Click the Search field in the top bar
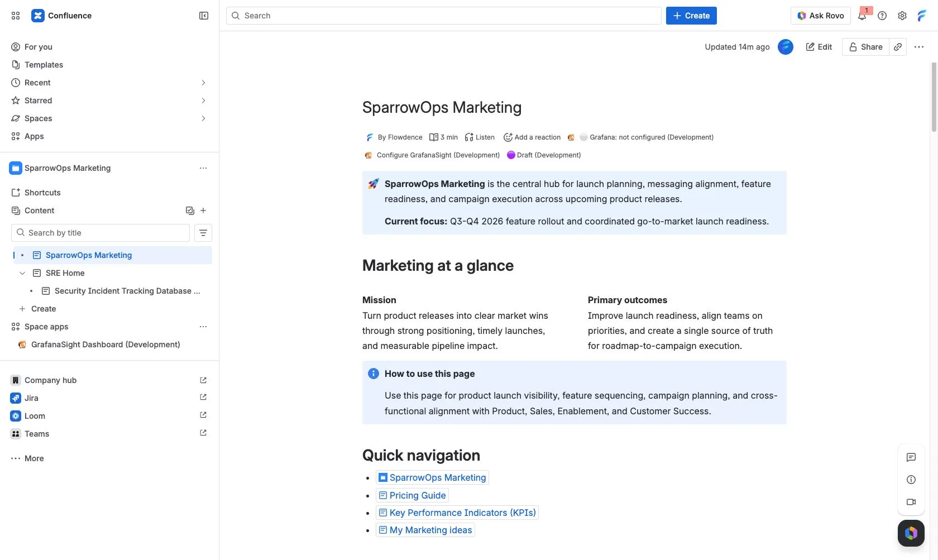This screenshot has width=938, height=560. coord(444,16)
